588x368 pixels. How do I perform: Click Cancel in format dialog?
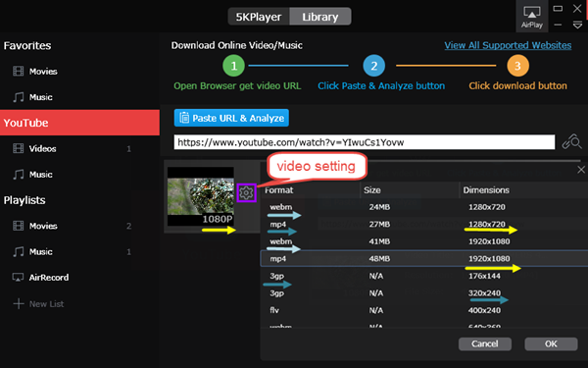[x=485, y=343]
